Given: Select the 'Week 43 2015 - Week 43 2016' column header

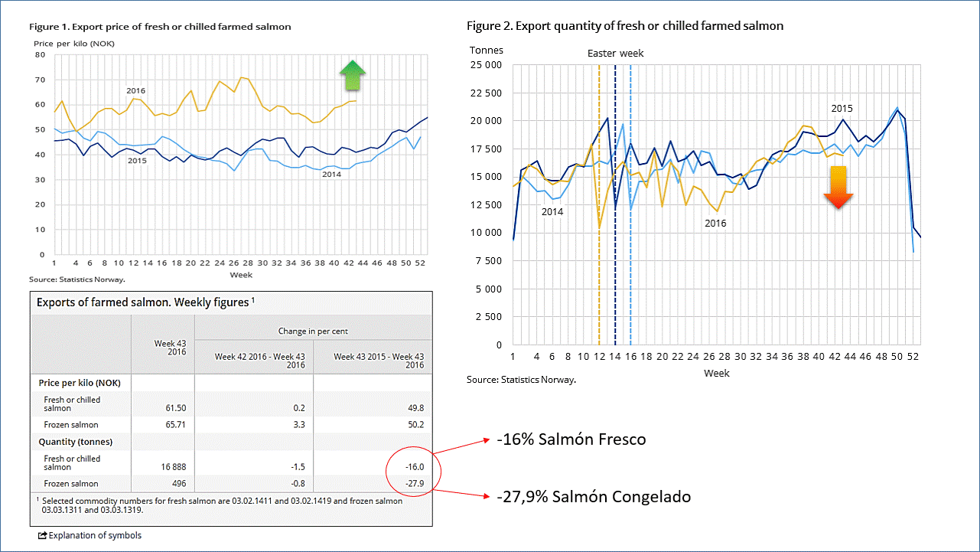Looking at the screenshot, I should click(x=379, y=361).
